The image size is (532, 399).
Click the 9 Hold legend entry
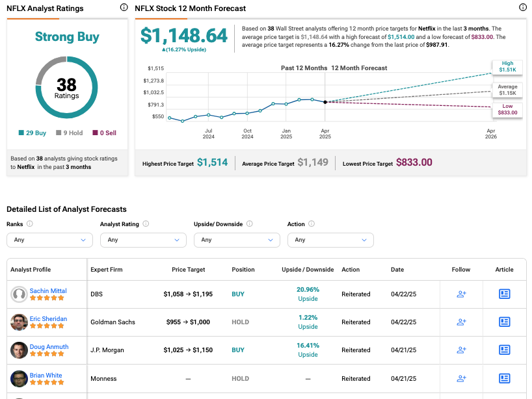pos(69,133)
